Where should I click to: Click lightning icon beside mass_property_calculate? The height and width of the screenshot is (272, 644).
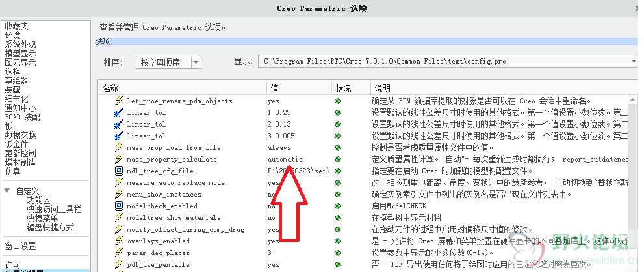(119, 159)
